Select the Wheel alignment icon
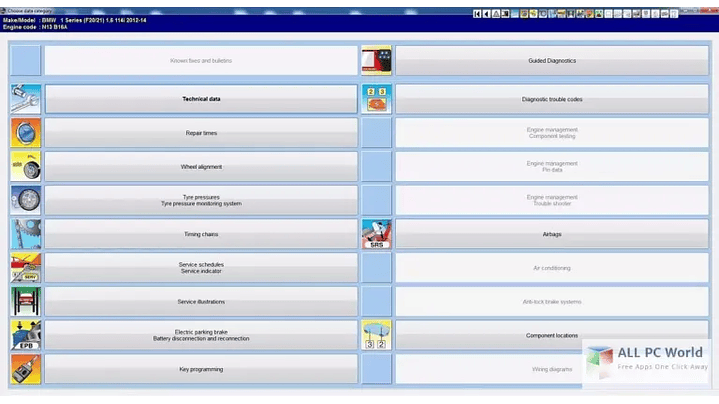The height and width of the screenshot is (404, 719). coord(25,166)
